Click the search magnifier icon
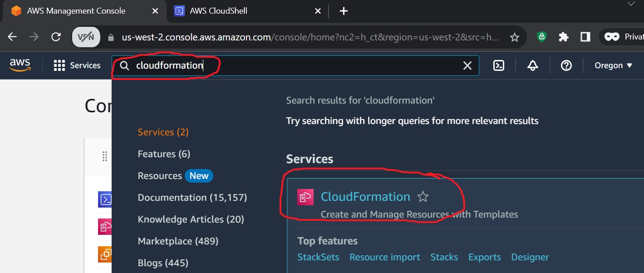Screen dimensions: 644x273 point(125,66)
